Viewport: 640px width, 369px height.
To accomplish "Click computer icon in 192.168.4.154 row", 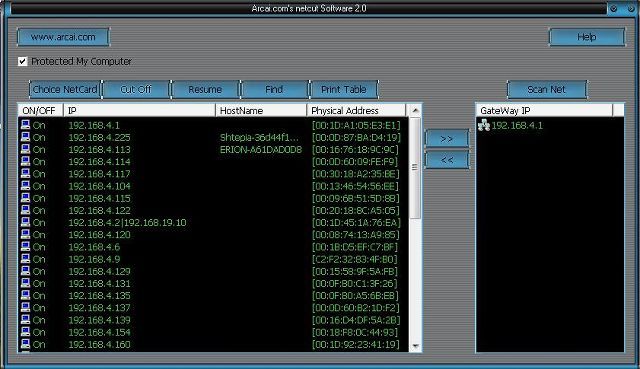I will click(25, 332).
